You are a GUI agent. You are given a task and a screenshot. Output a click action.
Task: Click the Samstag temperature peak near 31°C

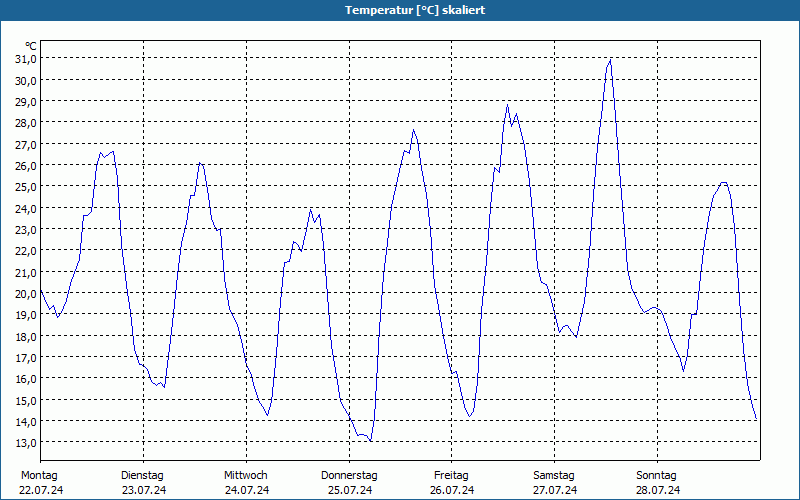click(610, 61)
